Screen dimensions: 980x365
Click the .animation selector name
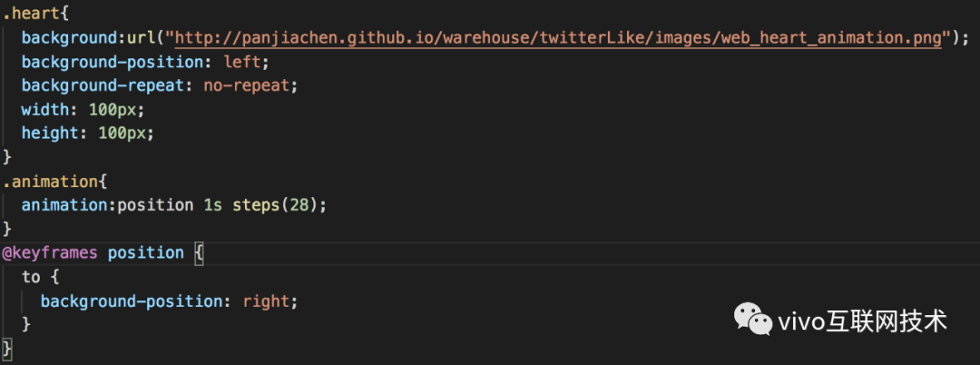(45, 181)
